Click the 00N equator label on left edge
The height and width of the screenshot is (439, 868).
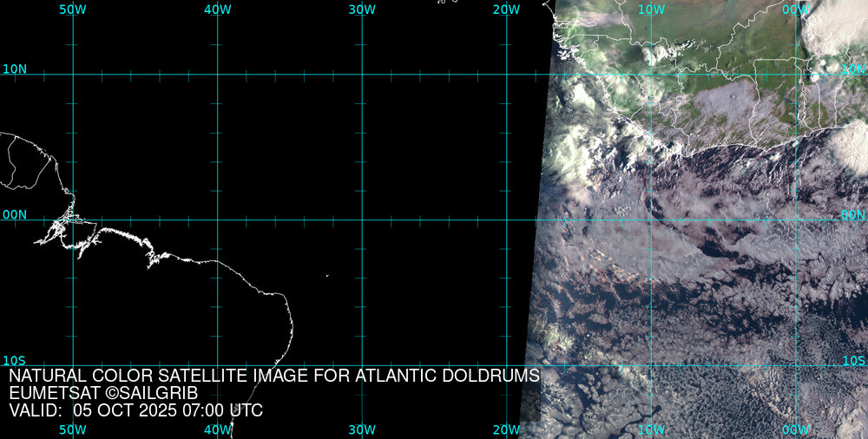point(14,214)
